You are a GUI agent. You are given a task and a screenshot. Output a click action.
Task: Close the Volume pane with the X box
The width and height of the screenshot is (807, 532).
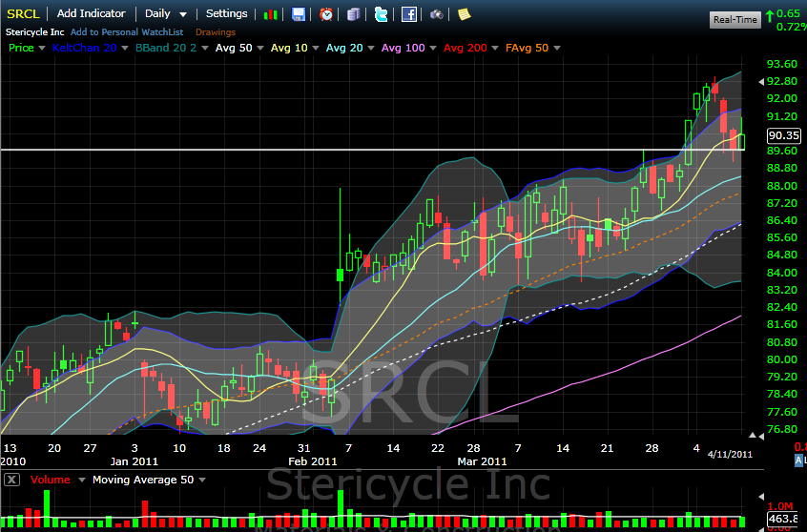coord(11,480)
